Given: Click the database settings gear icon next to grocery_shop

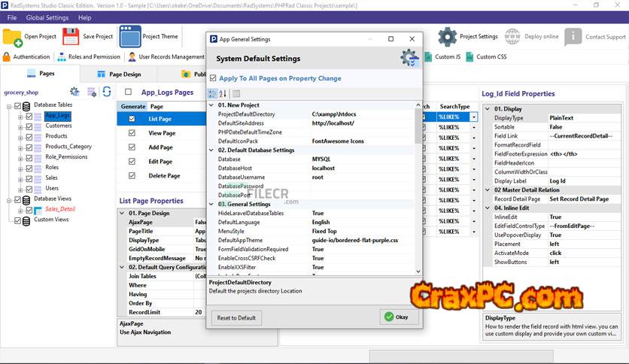Looking at the screenshot, I should (74, 92).
